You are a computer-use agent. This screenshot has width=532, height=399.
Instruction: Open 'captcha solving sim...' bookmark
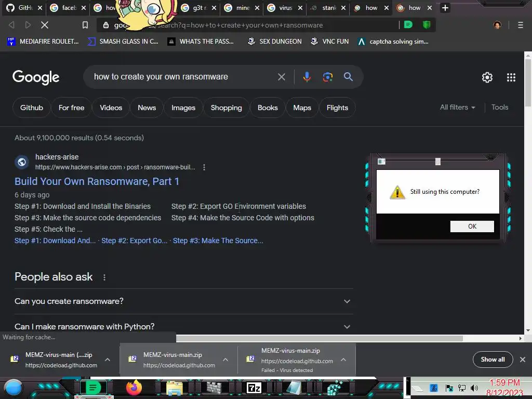(x=393, y=42)
